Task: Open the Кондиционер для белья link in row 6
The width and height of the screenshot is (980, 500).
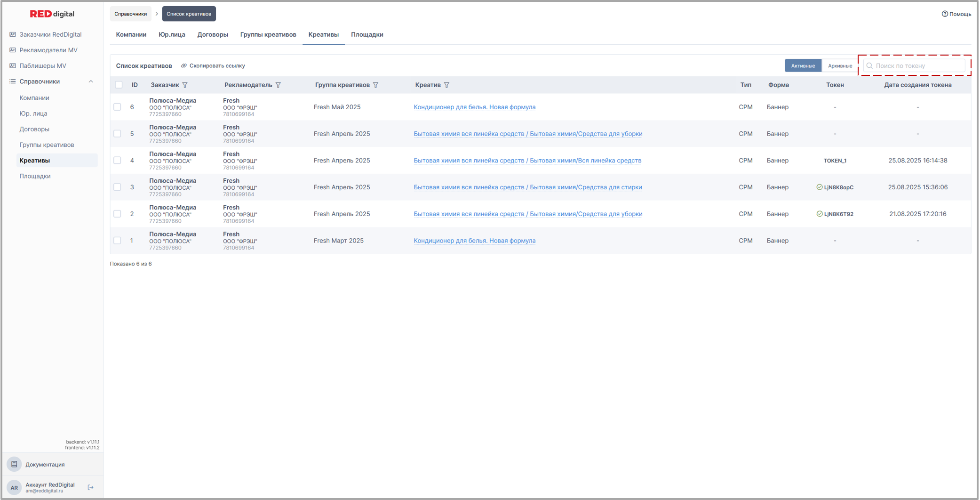Action: tap(474, 107)
